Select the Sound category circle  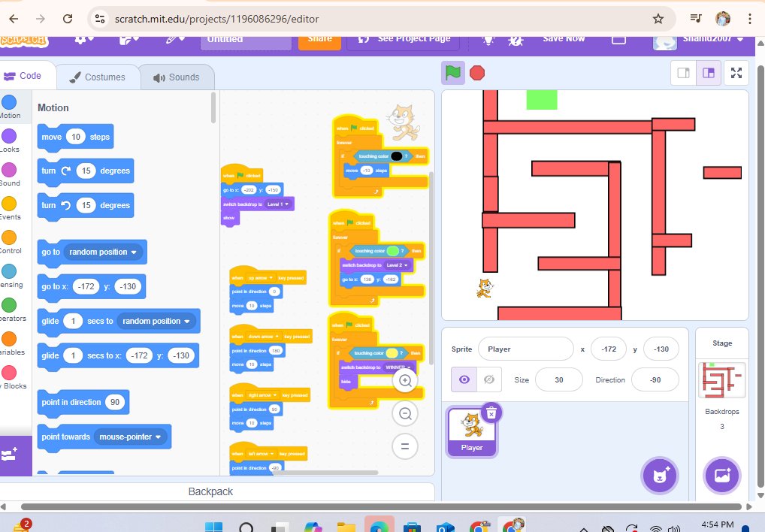[9, 170]
